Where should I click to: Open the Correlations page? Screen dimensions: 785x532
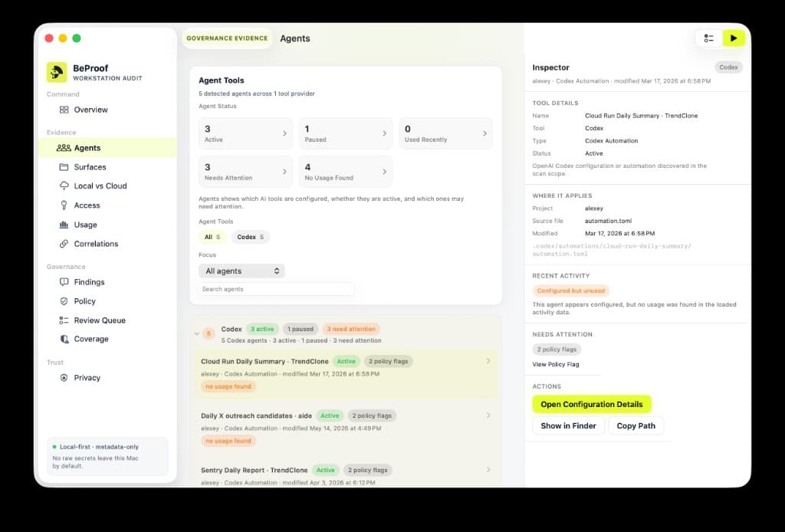click(96, 244)
